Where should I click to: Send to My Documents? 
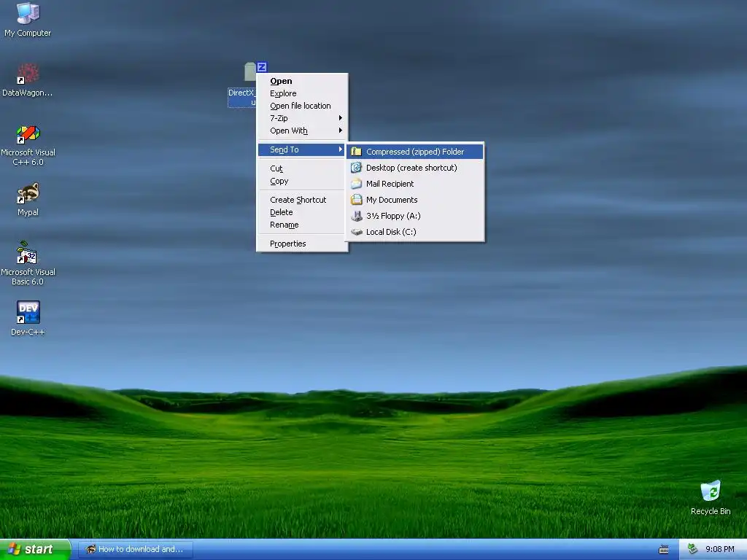click(x=415, y=200)
